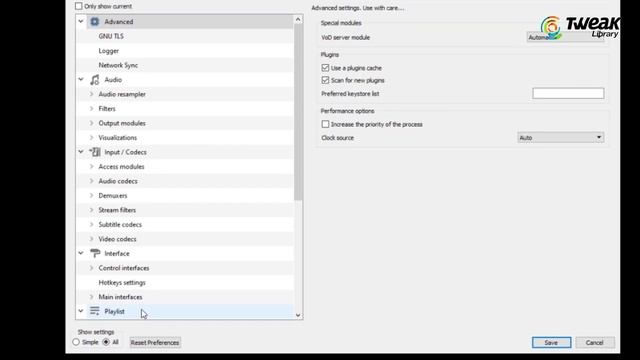Click tree scrollbar down arrow
Viewport: 640px width, 360px height.
point(298,315)
